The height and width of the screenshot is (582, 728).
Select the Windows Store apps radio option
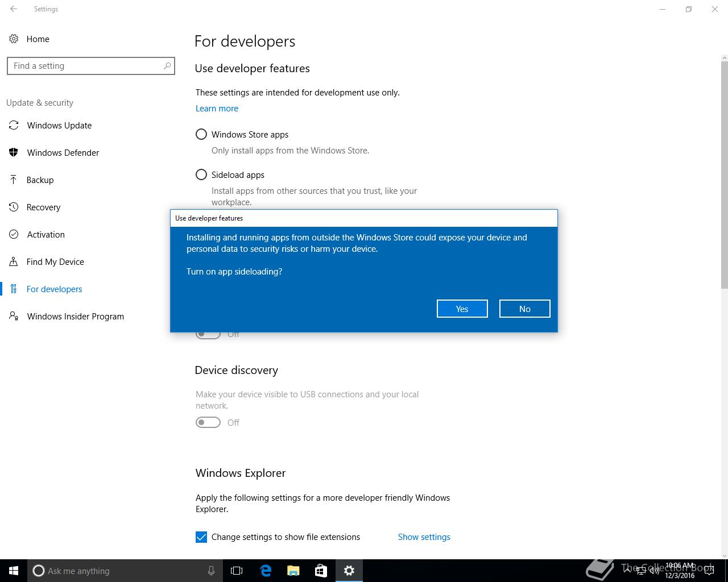[201, 134]
